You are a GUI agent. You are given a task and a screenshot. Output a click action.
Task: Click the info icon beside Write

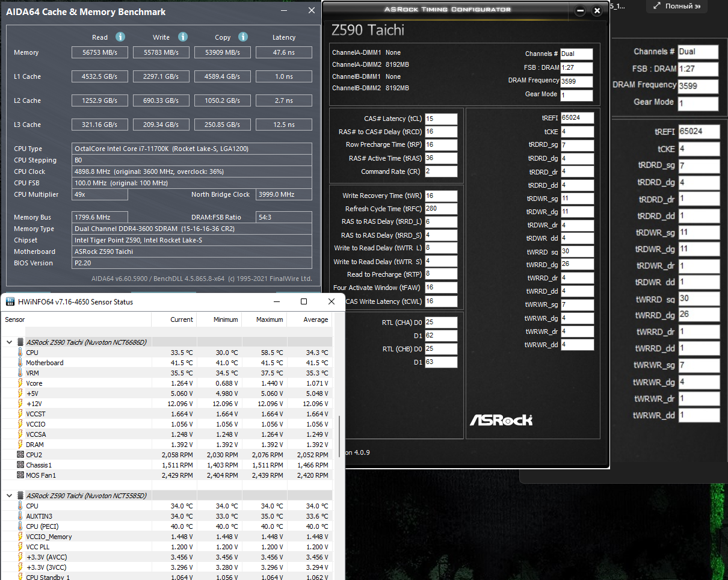[x=183, y=37]
